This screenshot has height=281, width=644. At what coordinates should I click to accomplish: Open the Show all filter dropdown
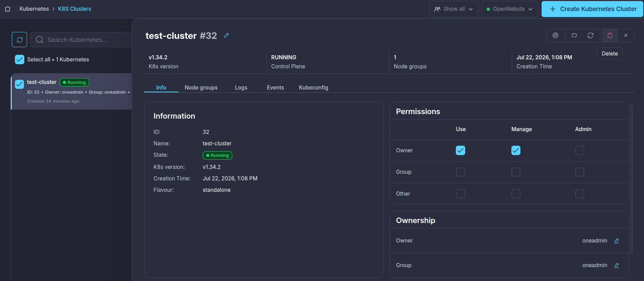454,9
